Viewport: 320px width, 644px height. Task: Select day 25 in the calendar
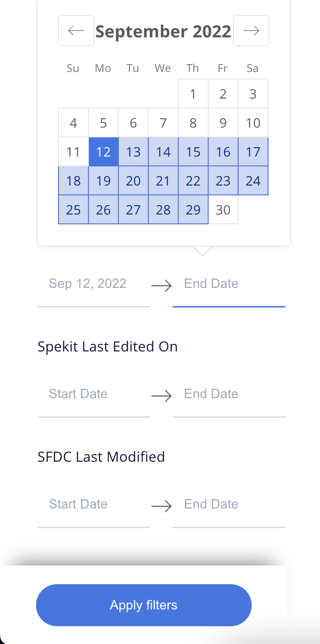[73, 210]
